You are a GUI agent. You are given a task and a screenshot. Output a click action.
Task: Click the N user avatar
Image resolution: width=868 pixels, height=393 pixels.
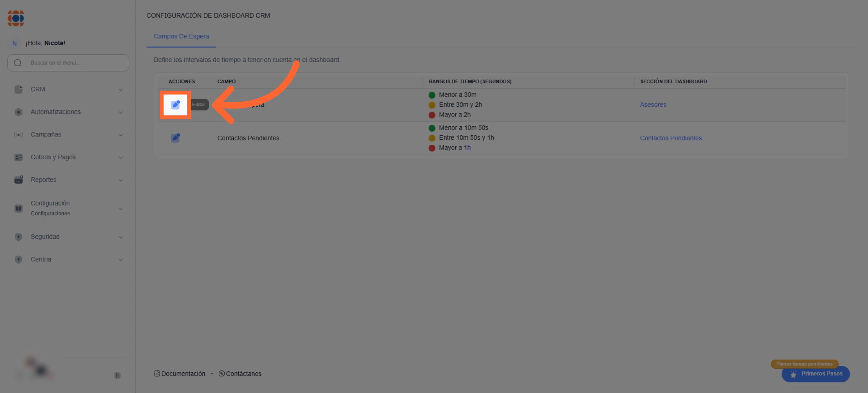tap(14, 43)
